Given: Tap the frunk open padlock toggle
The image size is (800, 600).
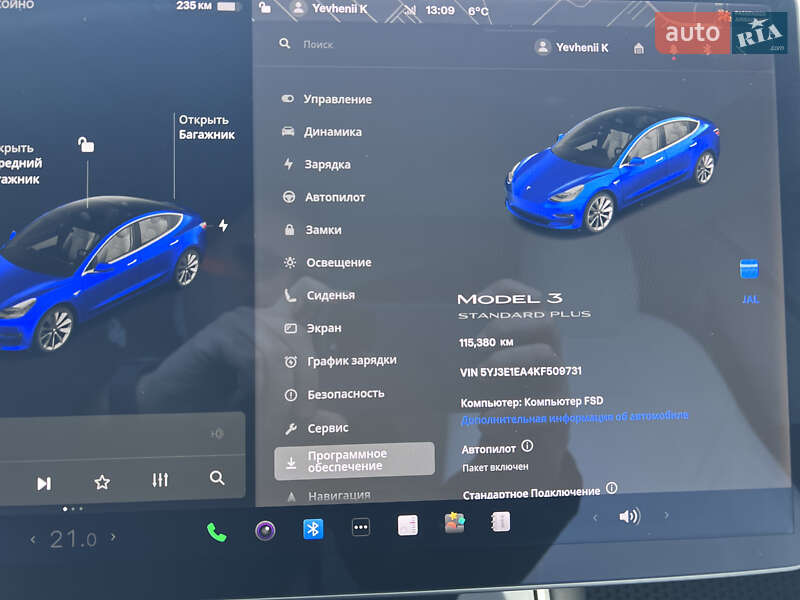Looking at the screenshot, I should coord(85,143).
